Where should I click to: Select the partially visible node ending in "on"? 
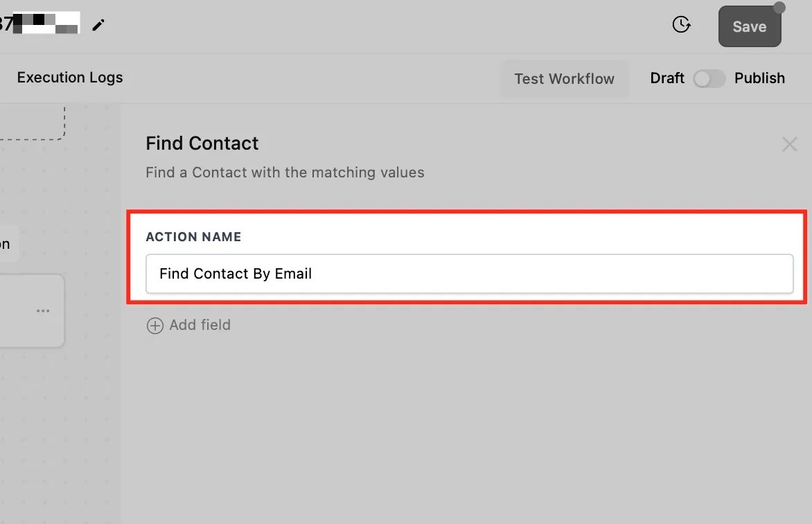9,243
